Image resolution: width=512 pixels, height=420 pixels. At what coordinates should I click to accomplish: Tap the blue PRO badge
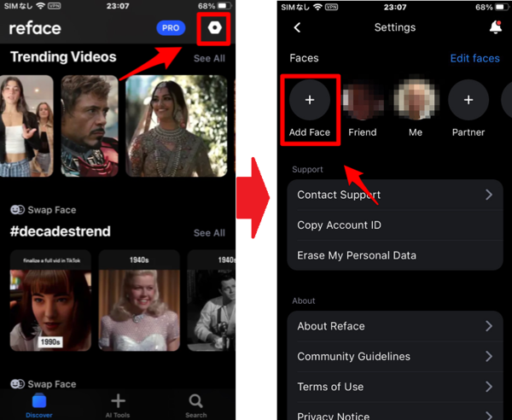[x=171, y=28]
